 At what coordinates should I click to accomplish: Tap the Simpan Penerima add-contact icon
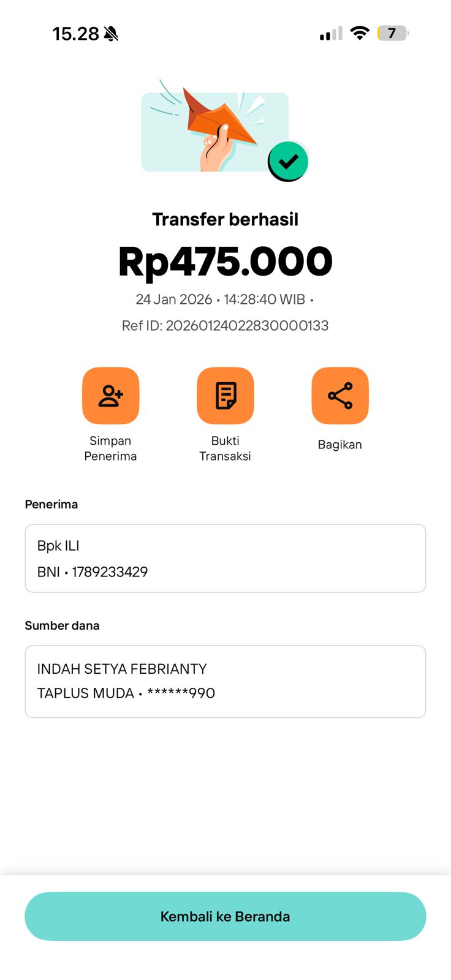click(x=111, y=396)
